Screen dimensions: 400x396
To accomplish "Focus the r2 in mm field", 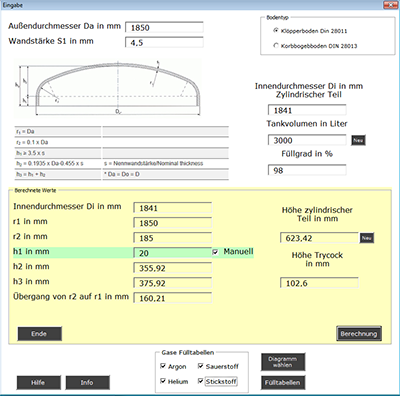I will point(172,238).
